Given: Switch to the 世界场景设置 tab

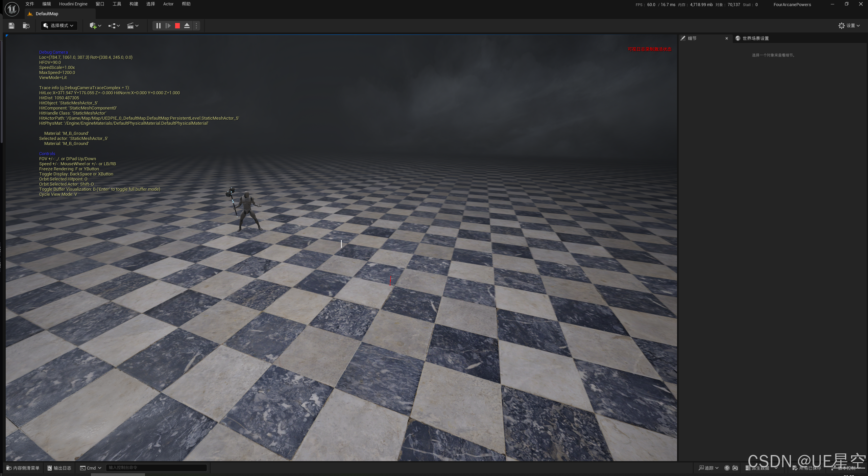Looking at the screenshot, I should pos(755,38).
